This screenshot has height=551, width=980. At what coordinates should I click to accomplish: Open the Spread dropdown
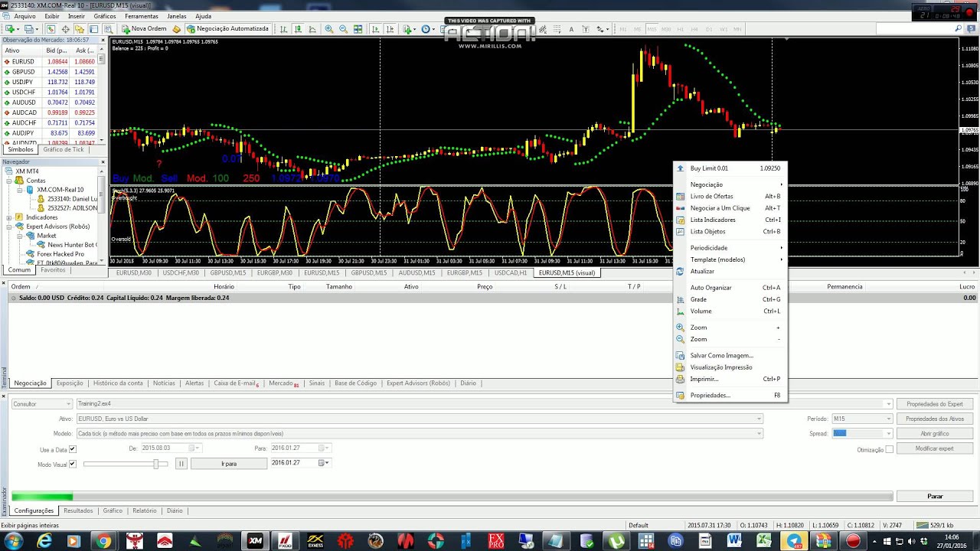point(862,433)
